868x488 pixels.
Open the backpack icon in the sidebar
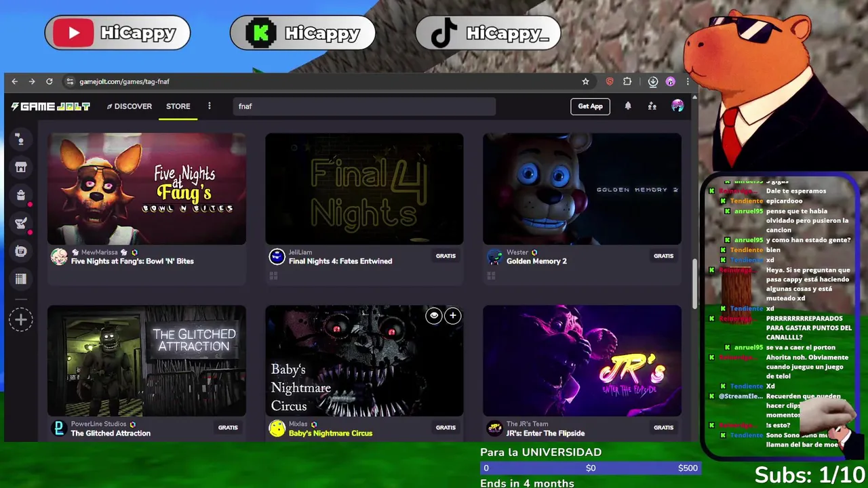tap(21, 195)
